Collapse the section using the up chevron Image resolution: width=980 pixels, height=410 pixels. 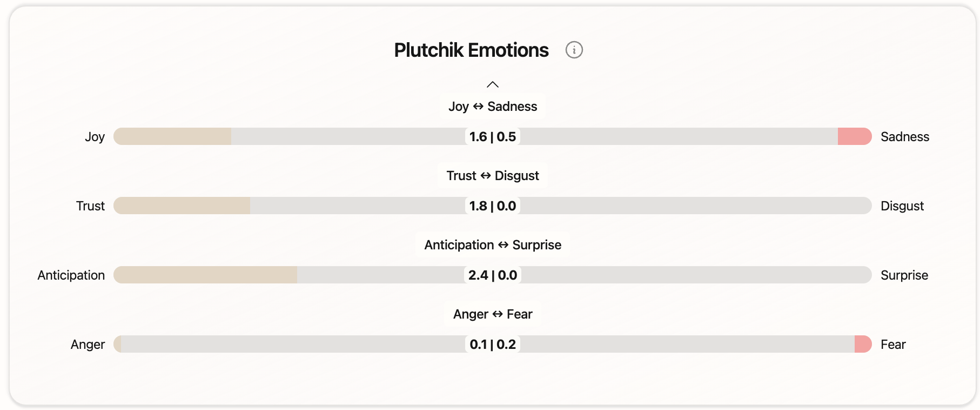(x=492, y=84)
